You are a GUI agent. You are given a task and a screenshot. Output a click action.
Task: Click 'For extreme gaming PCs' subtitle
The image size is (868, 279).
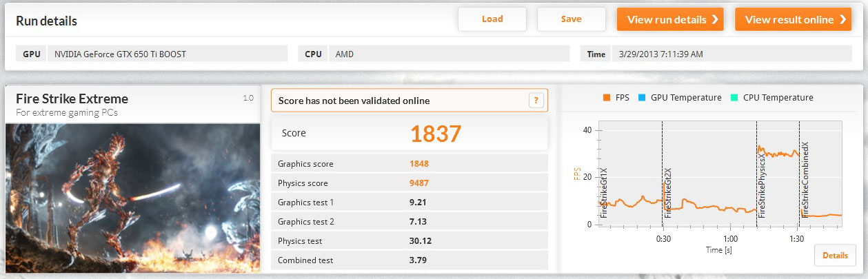66,112
